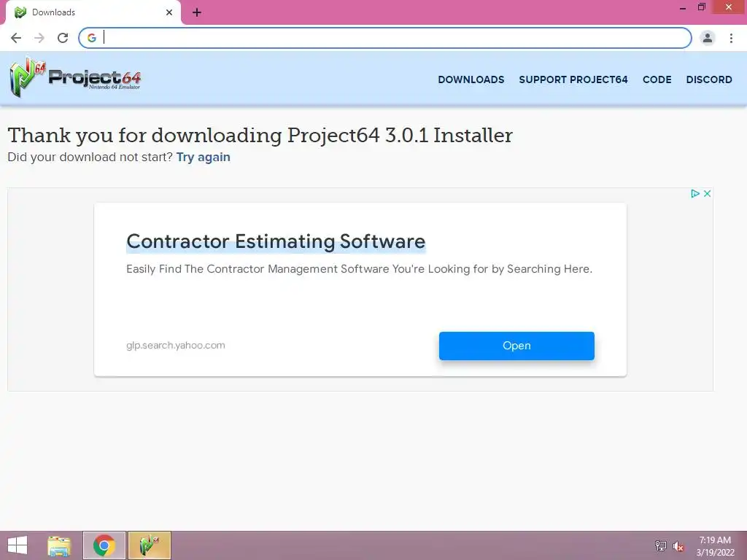This screenshot has height=560, width=747.
Task: Select the Downloads browser tab
Action: click(93, 12)
